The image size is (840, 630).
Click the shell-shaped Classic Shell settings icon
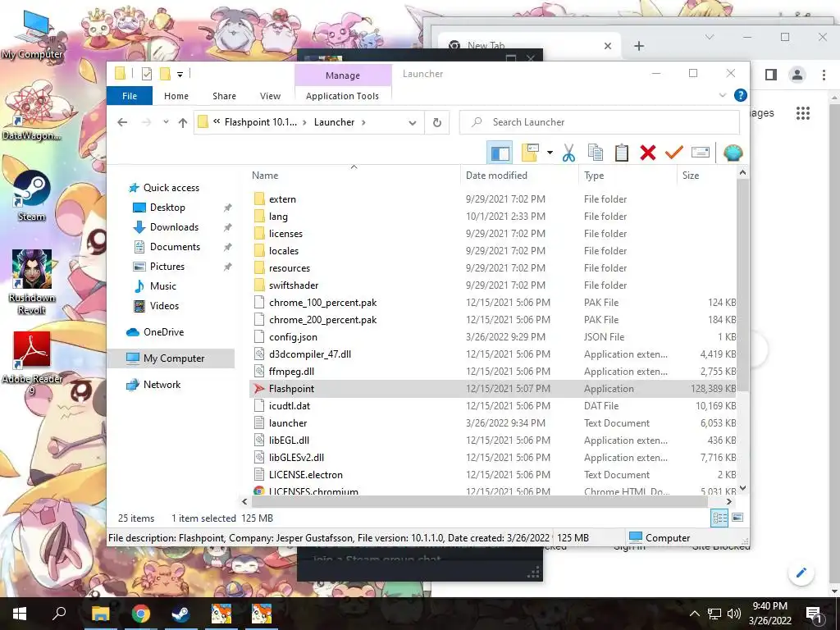click(733, 153)
